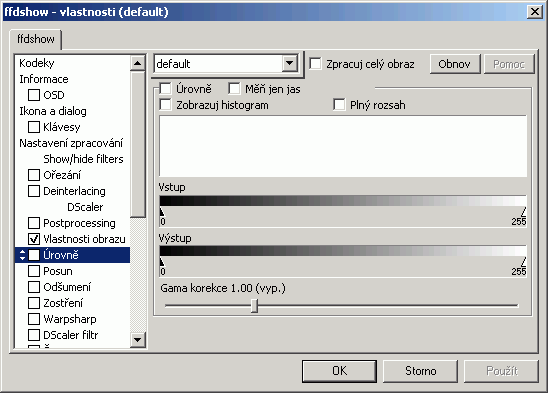The height and width of the screenshot is (393, 548).
Task: Check the Úrovně checkbox in right panel header
Action: (165, 89)
